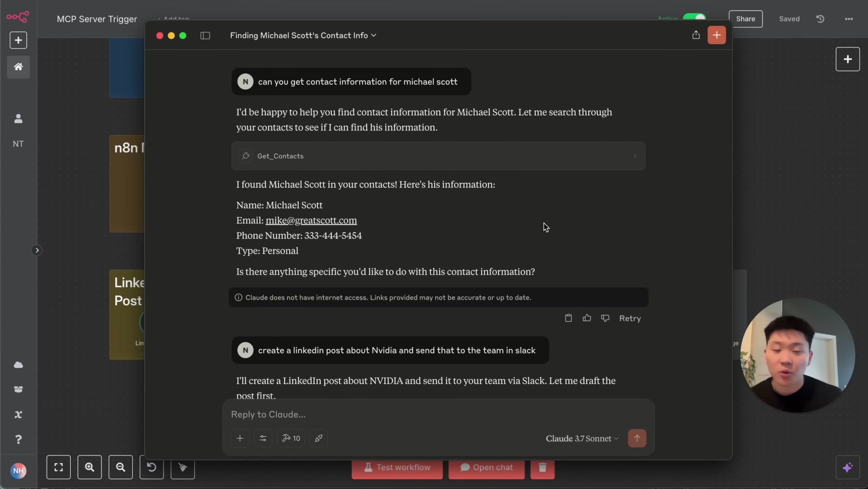Click the integrations plug icon in composer
This screenshot has width=868, height=489.
(319, 438)
